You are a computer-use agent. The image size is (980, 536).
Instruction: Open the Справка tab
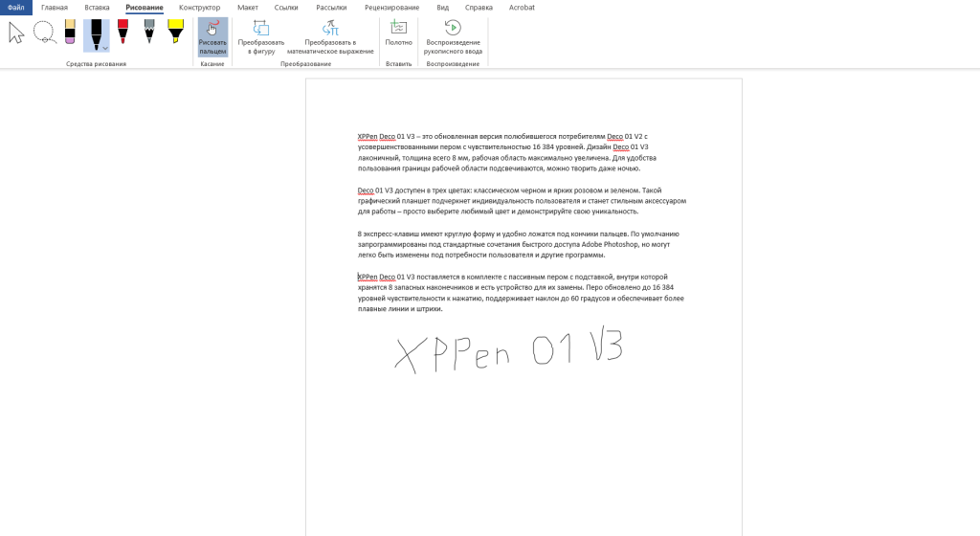click(479, 8)
